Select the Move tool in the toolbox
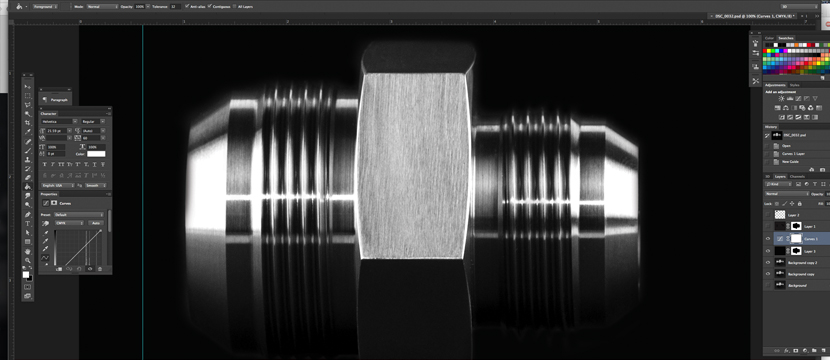This screenshot has width=830, height=360. (x=28, y=87)
